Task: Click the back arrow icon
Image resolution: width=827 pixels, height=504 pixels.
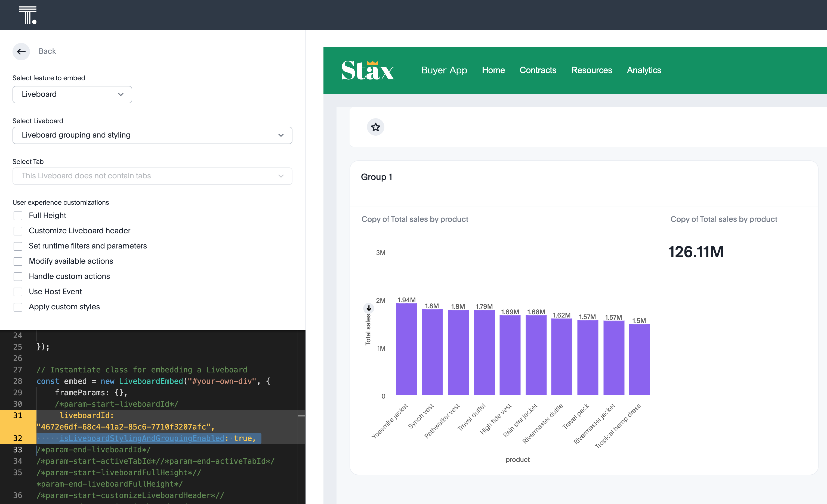Action: pyautogui.click(x=21, y=51)
